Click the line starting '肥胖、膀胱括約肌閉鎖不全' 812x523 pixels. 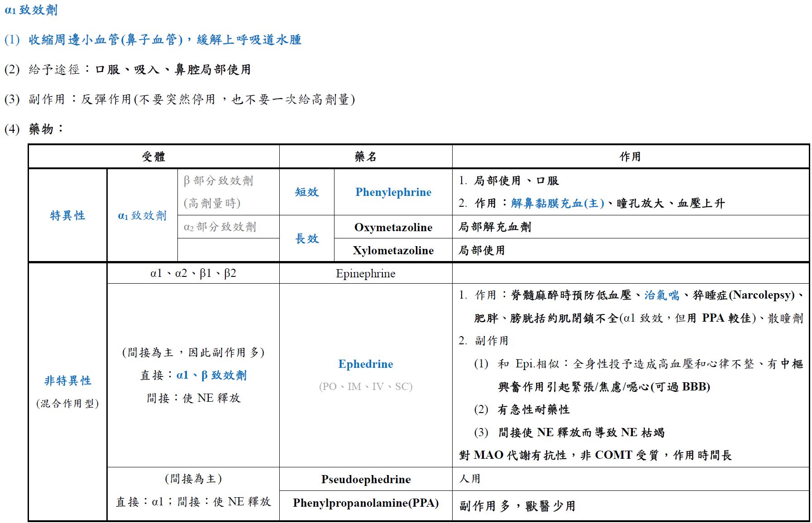639,319
